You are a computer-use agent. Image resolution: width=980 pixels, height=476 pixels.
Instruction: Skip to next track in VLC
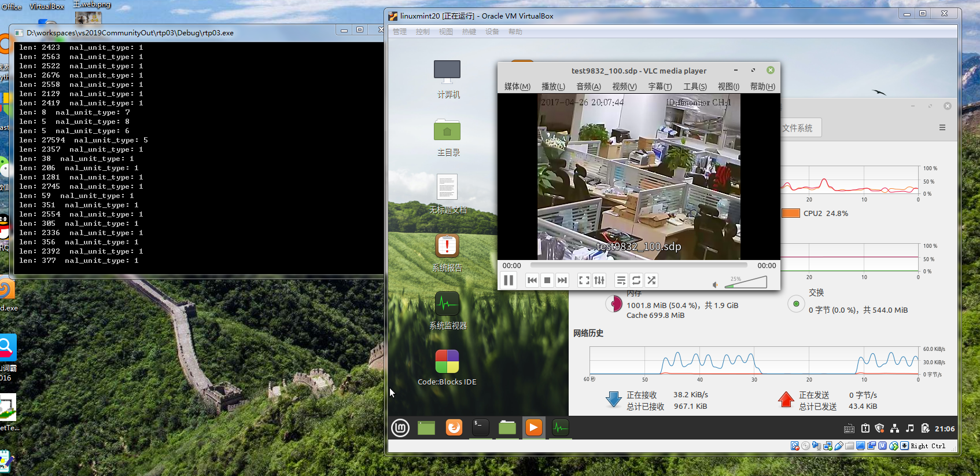(562, 280)
